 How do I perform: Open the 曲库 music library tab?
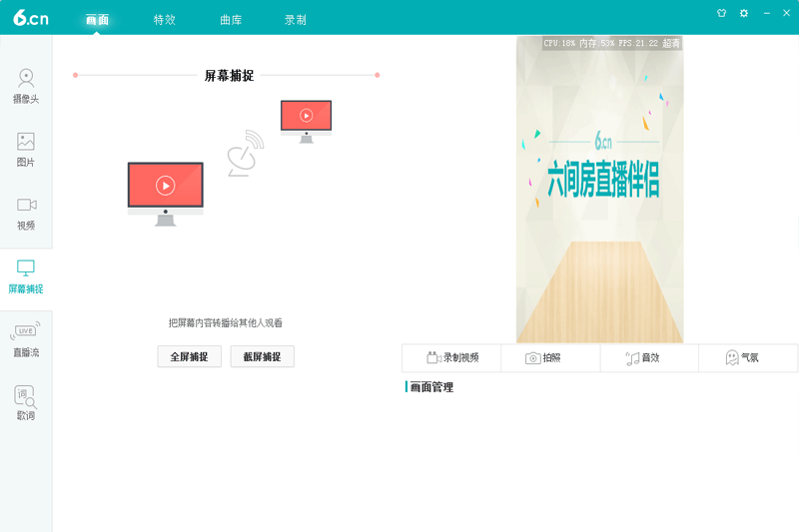231,20
